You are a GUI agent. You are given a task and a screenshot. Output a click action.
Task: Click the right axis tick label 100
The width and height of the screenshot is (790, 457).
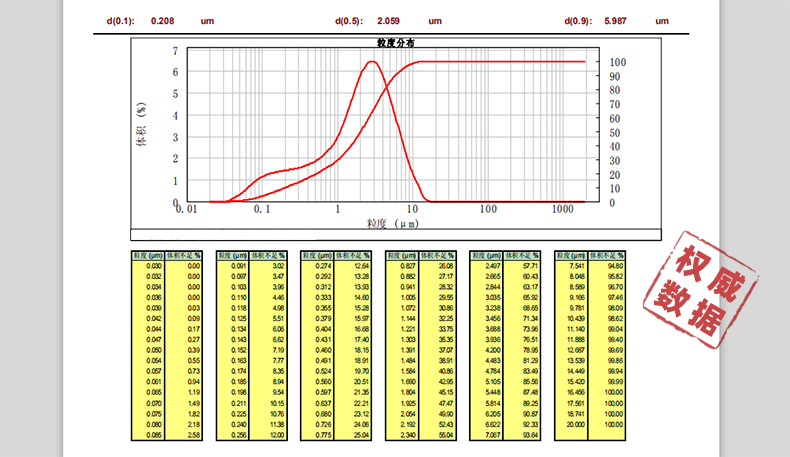[x=617, y=62]
